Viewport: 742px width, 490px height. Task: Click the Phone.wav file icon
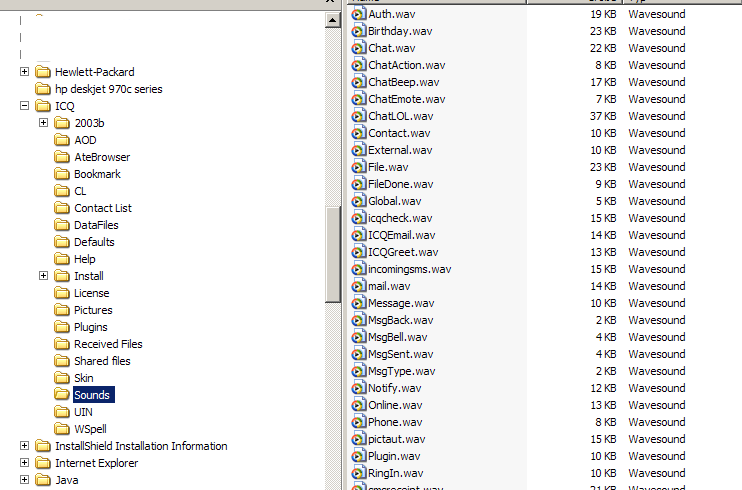[x=359, y=422]
